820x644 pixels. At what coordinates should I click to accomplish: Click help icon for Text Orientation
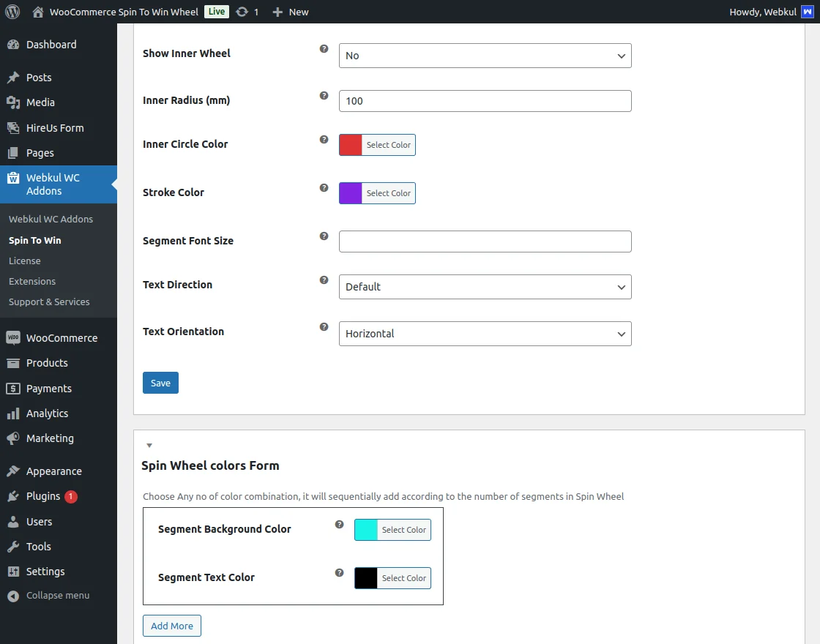pos(324,327)
